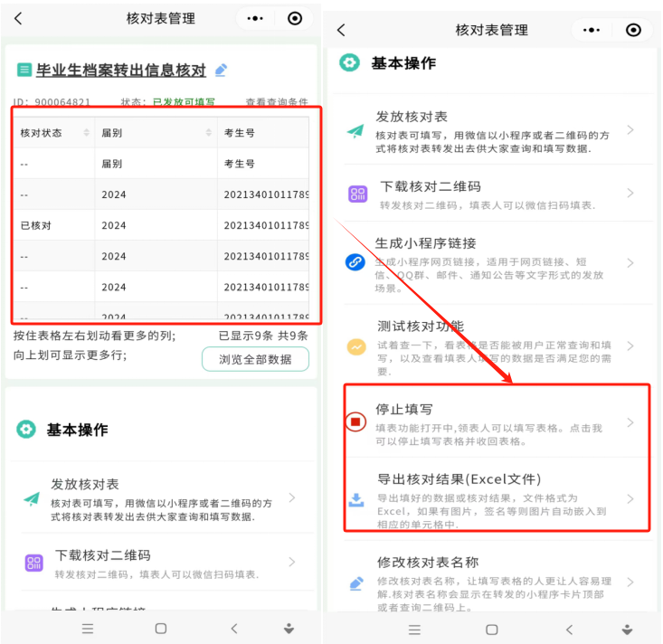Viewport: 663px width, 644px height.
Task: Tap the download icon for 导出核对结果
Action: (356, 499)
